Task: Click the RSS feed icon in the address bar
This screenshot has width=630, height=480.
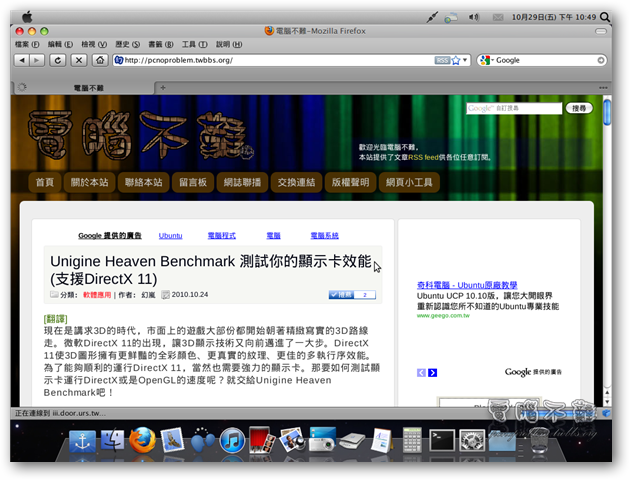Action: point(441,60)
